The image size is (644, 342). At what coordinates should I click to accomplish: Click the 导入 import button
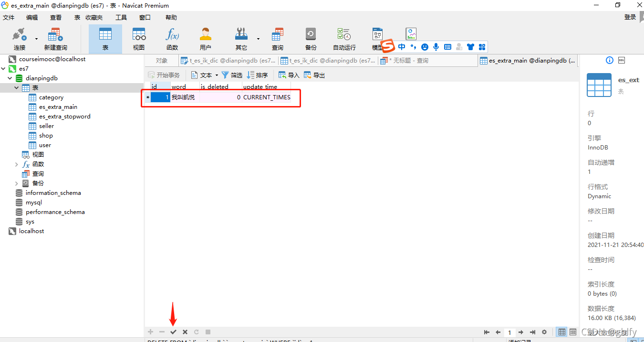(x=289, y=75)
